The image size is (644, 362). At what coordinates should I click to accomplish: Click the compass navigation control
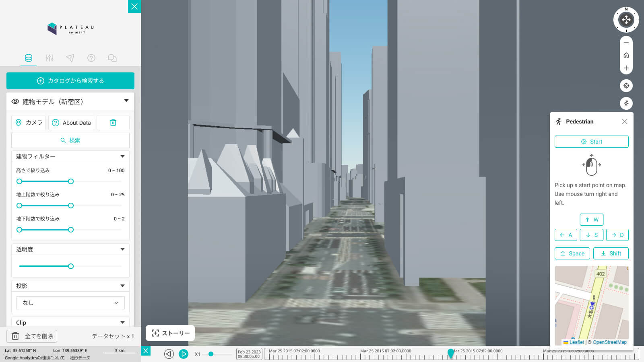point(626,20)
